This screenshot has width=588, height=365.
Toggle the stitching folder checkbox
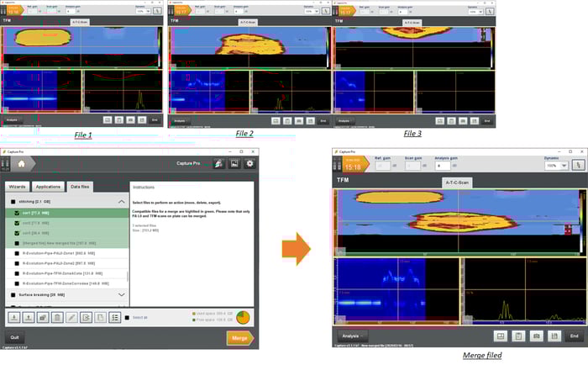[x=13, y=202]
